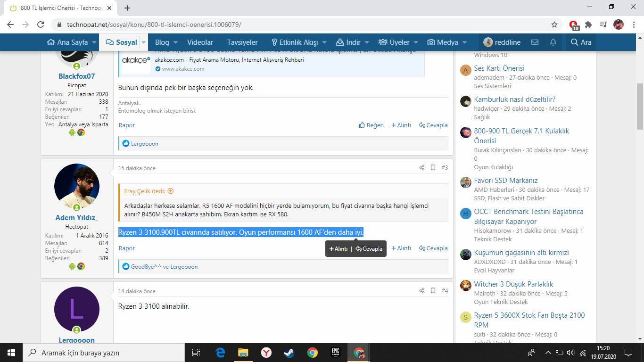Jump to the quoted Eray Çelik post arrow
The height and width of the screenshot is (362, 644).
171,191
